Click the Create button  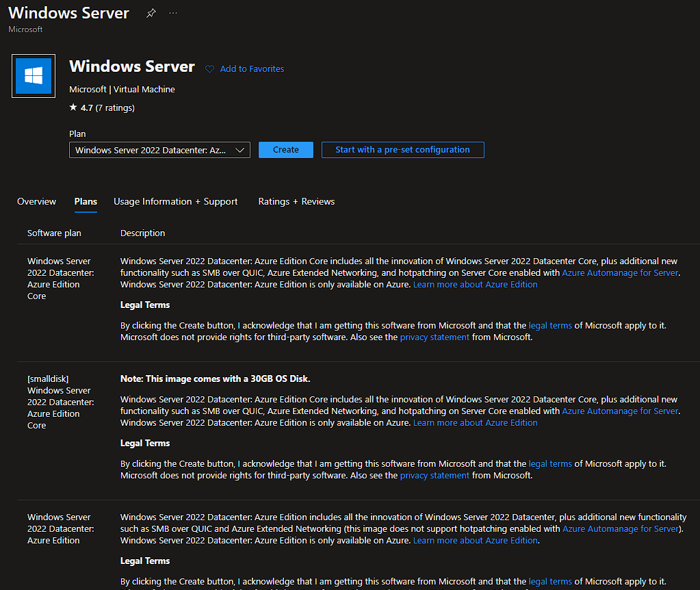click(286, 150)
